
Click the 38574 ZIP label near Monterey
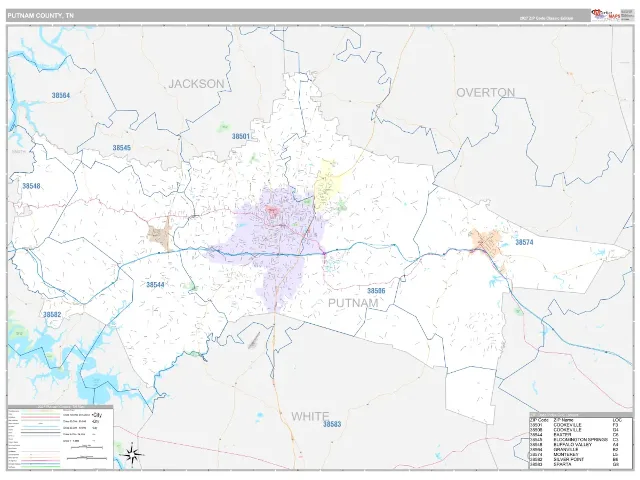(x=524, y=242)
